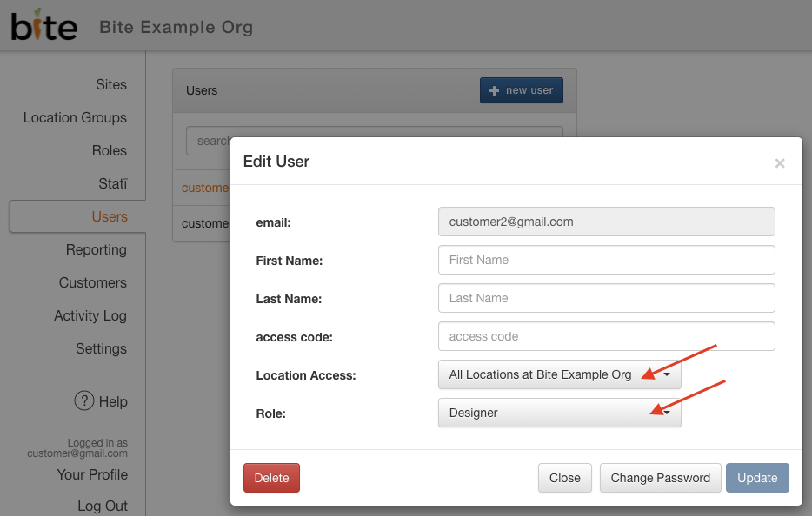
Task: Focus the First Name input field
Action: tap(607, 260)
